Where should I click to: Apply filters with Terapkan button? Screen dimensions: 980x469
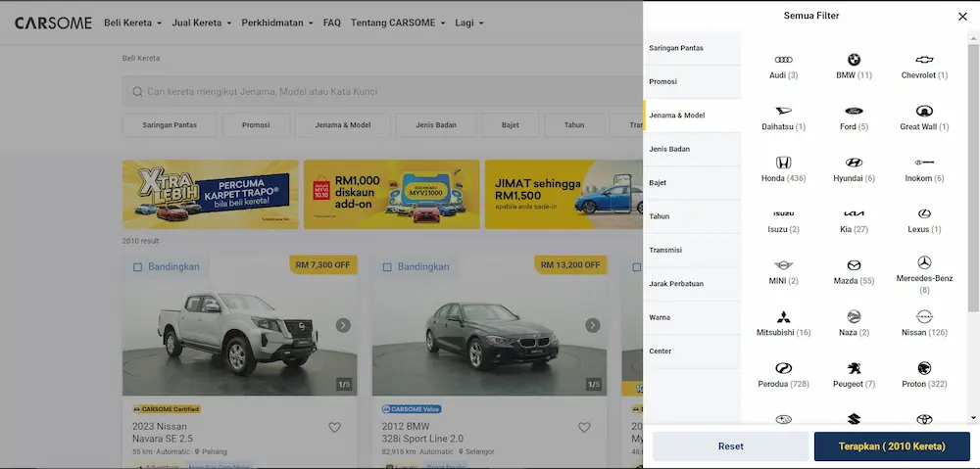click(892, 446)
